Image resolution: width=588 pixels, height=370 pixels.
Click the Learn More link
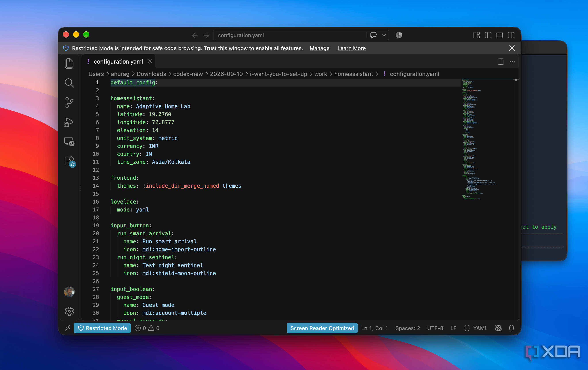tap(351, 48)
